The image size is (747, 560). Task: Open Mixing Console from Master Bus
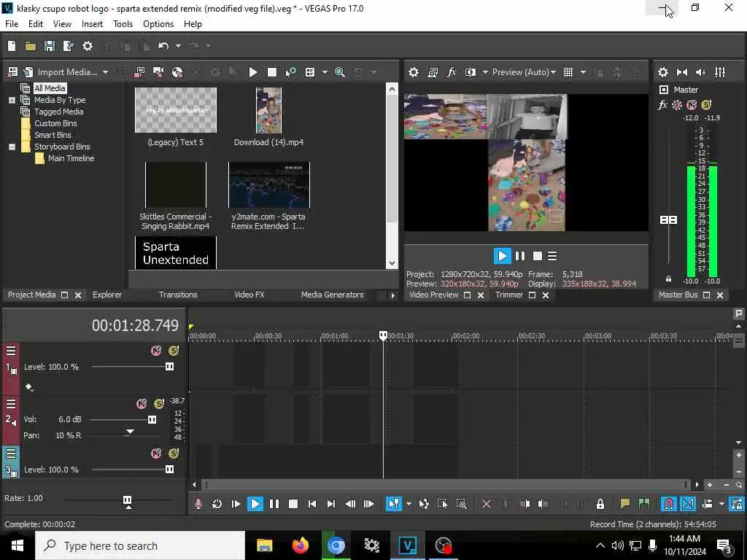tap(720, 72)
